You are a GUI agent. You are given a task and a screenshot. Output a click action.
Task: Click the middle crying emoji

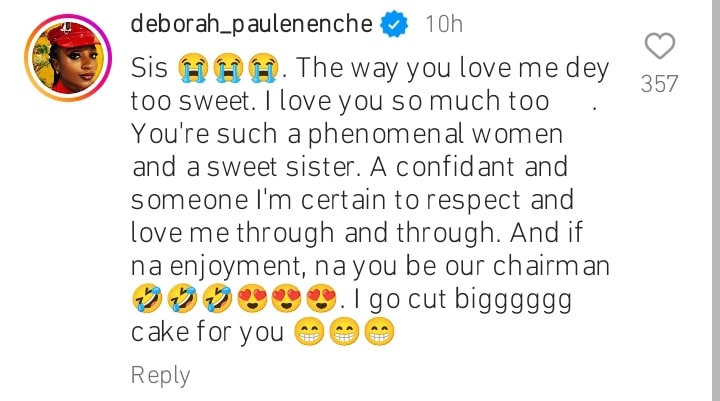(227, 68)
